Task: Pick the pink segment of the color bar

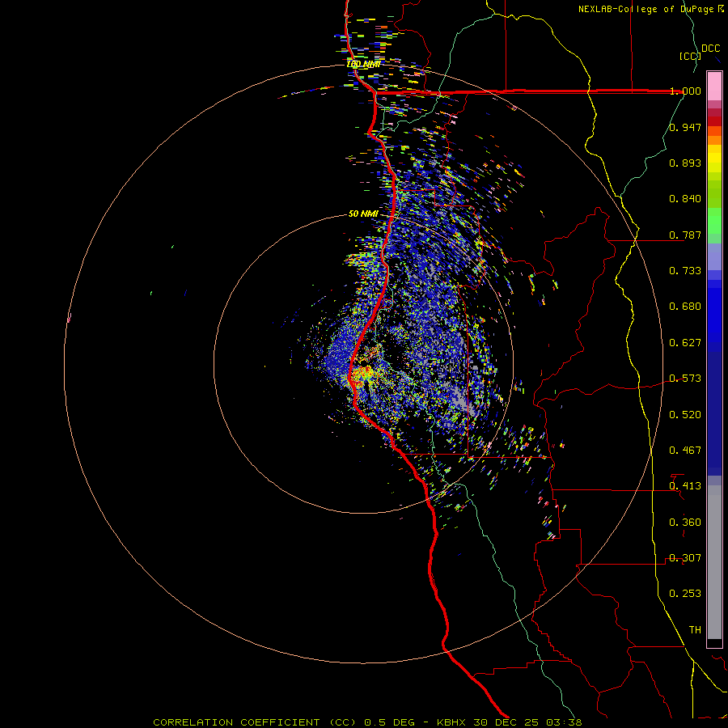Action: [x=714, y=87]
